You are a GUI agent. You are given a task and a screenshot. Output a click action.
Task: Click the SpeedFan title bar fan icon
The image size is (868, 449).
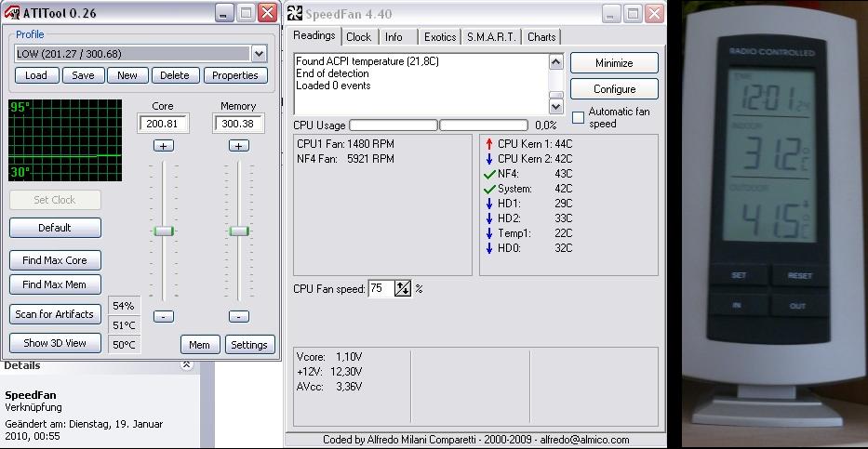(x=295, y=13)
